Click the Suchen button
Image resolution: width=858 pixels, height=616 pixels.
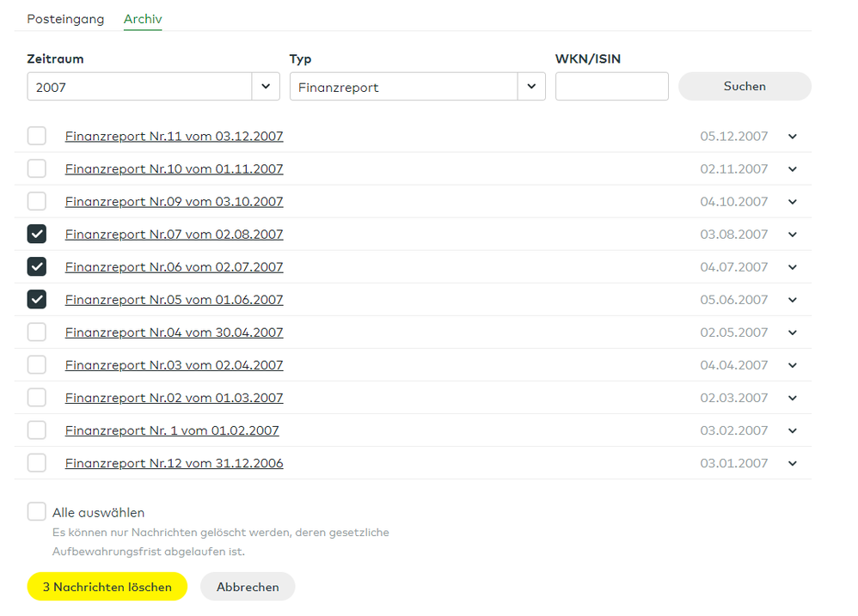point(745,86)
